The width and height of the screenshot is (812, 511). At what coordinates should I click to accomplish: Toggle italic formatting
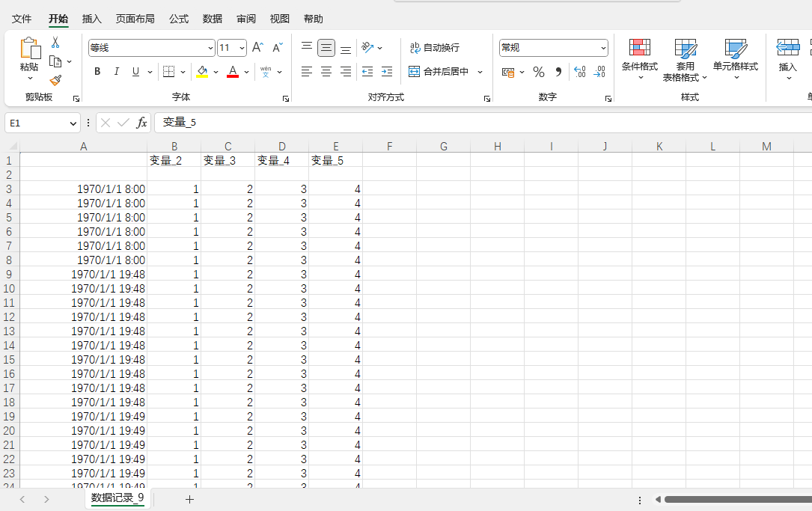(x=117, y=71)
